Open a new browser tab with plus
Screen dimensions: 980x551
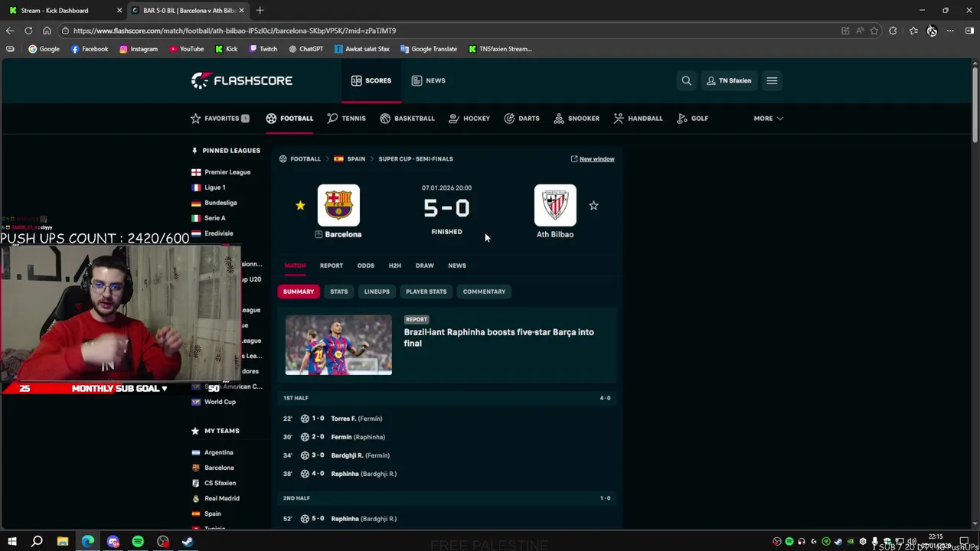(x=260, y=10)
